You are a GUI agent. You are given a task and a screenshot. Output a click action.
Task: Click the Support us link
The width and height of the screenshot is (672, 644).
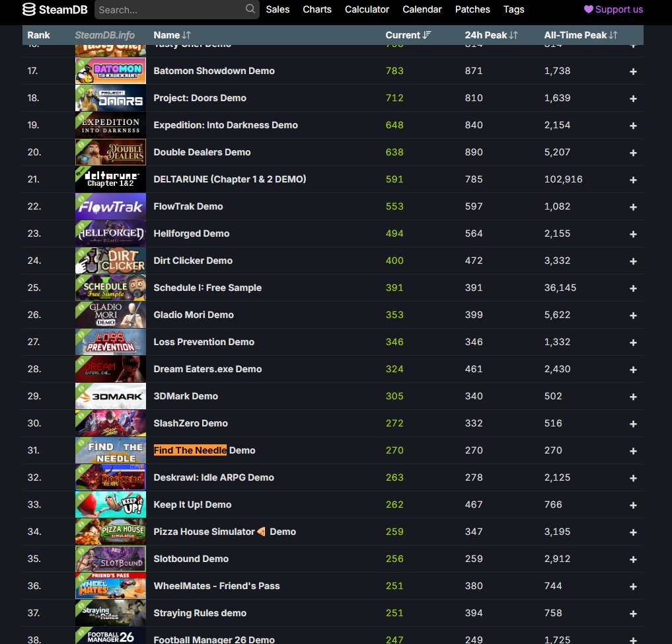click(613, 9)
